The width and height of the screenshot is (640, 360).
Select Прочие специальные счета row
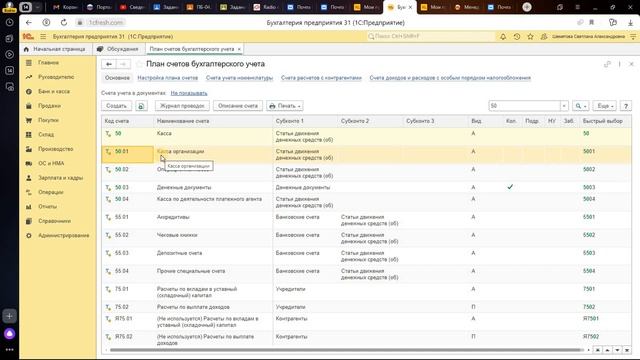(366, 274)
